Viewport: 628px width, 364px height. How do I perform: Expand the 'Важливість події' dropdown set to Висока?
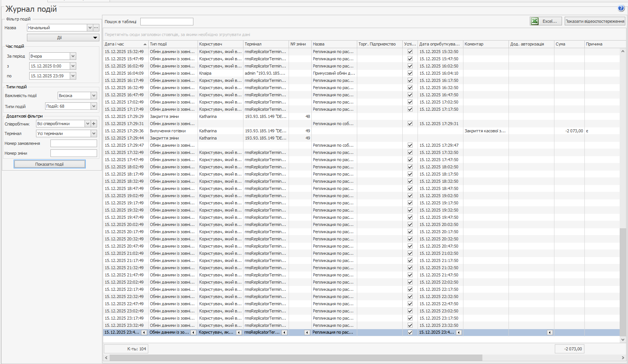click(x=94, y=96)
